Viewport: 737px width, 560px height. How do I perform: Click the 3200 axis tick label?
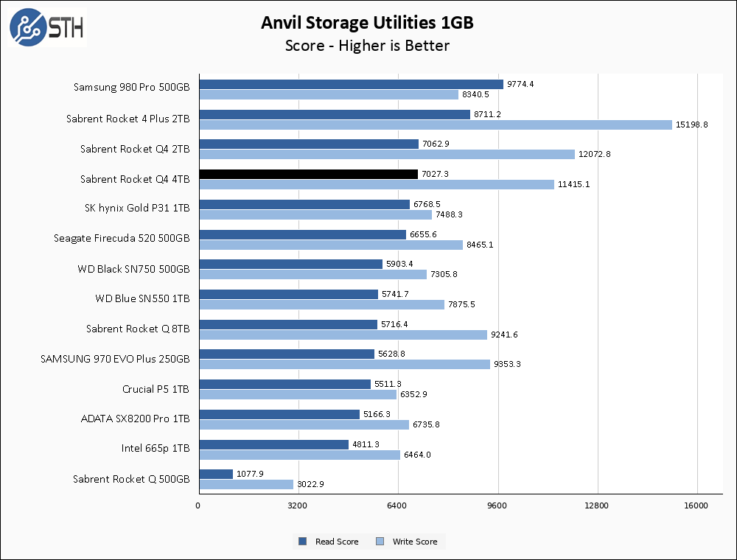click(x=297, y=505)
